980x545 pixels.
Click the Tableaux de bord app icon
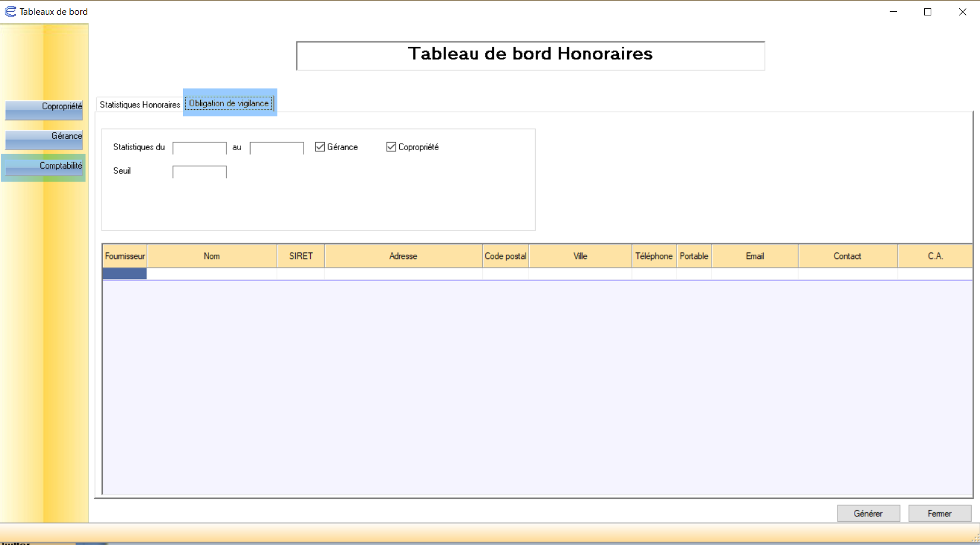[x=10, y=11]
